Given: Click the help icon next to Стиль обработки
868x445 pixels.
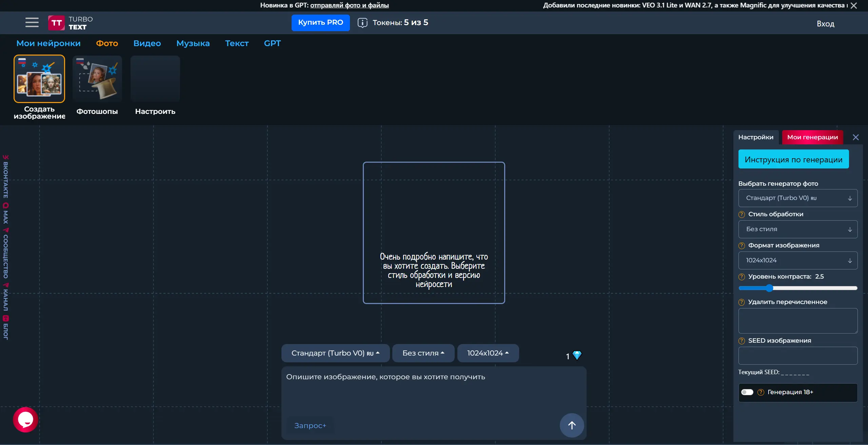Looking at the screenshot, I should (742, 214).
